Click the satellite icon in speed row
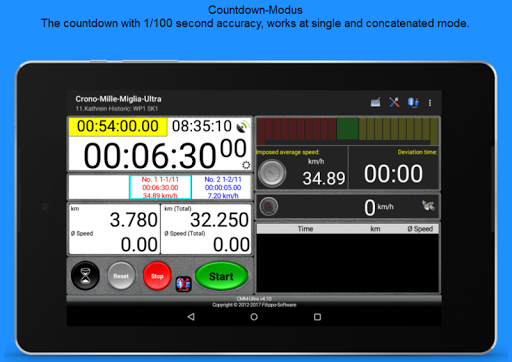512x362 pixels. coord(428,206)
